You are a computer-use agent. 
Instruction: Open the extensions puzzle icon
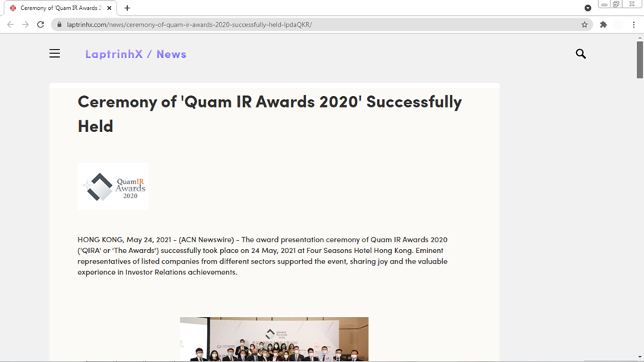pyautogui.click(x=604, y=24)
